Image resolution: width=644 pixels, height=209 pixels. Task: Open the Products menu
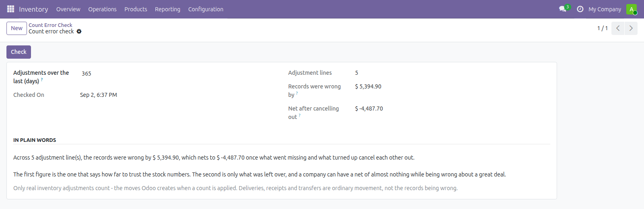136,9
